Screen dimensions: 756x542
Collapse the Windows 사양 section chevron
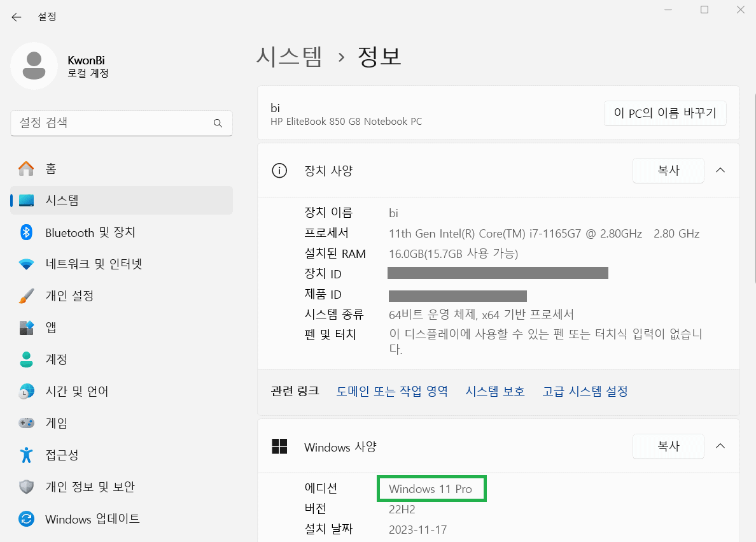point(720,446)
